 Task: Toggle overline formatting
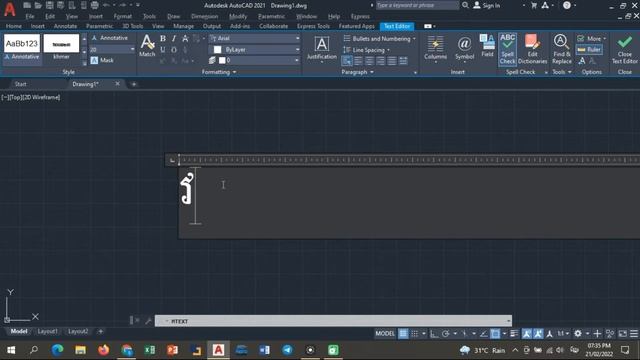point(174,50)
